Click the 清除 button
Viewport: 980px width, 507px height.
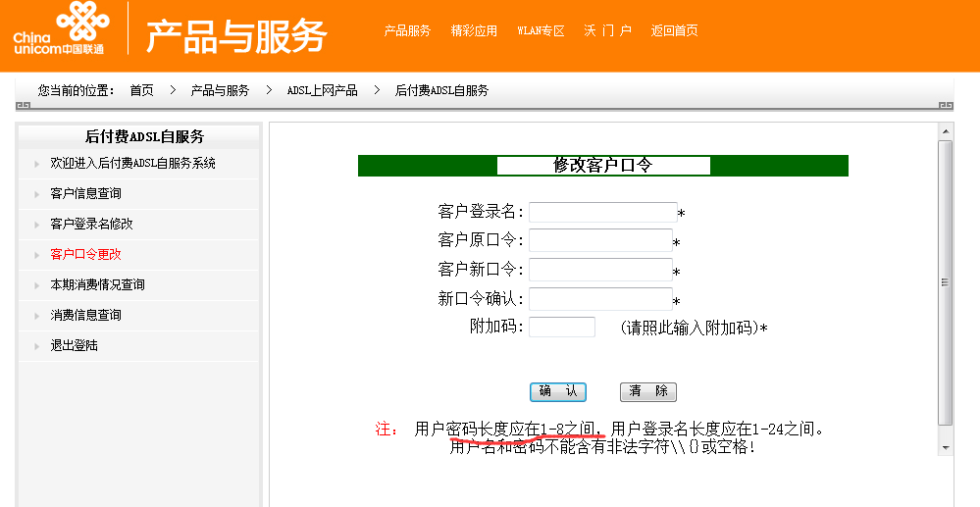click(648, 392)
